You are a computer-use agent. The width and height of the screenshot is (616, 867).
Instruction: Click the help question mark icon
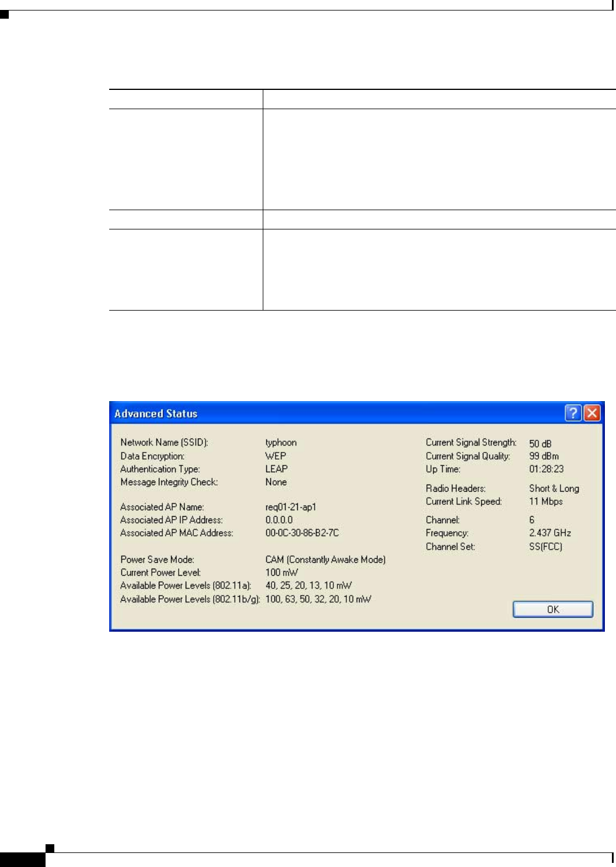573,413
